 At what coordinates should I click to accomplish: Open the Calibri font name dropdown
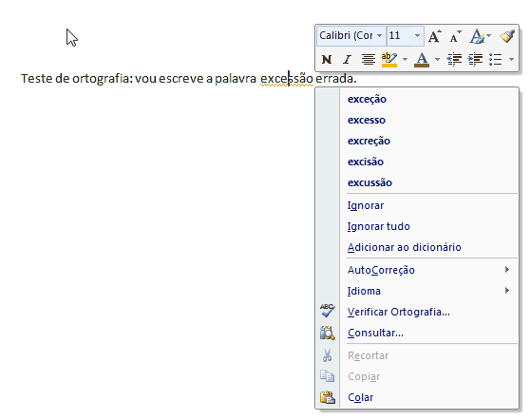point(380,35)
